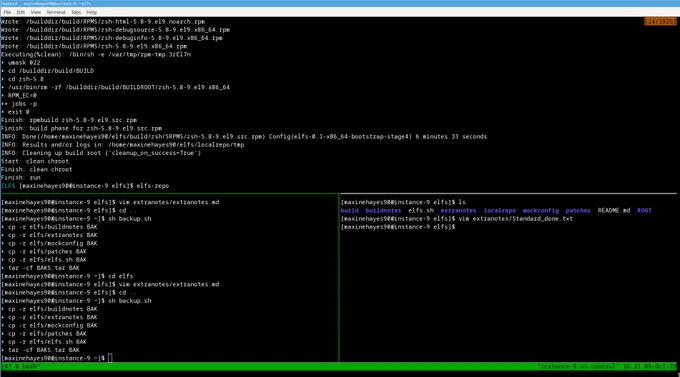The height and width of the screenshot is (377, 680).
Task: Click the 'ROOT' directory in the ls output
Action: coord(644,210)
